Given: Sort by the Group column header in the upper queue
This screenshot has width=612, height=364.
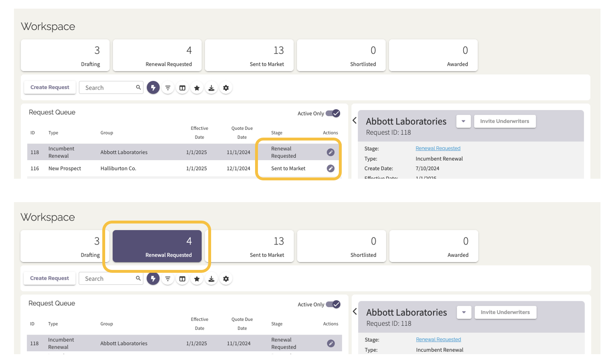Looking at the screenshot, I should click(x=107, y=133).
